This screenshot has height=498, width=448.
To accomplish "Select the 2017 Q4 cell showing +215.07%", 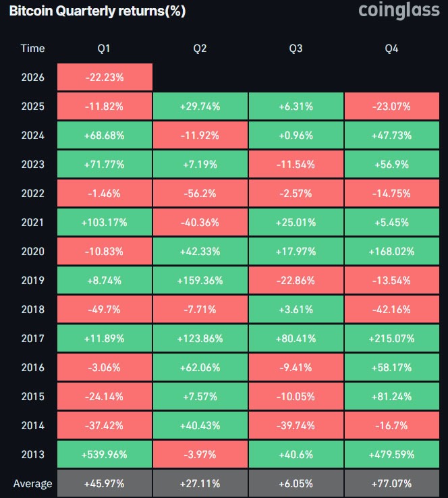I will pos(391,338).
